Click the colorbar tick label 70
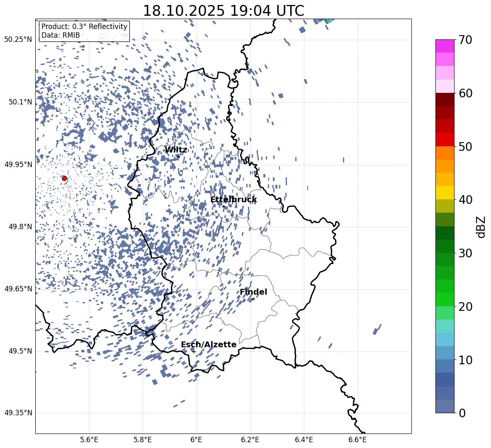This screenshot has height=448, width=491. pos(465,40)
